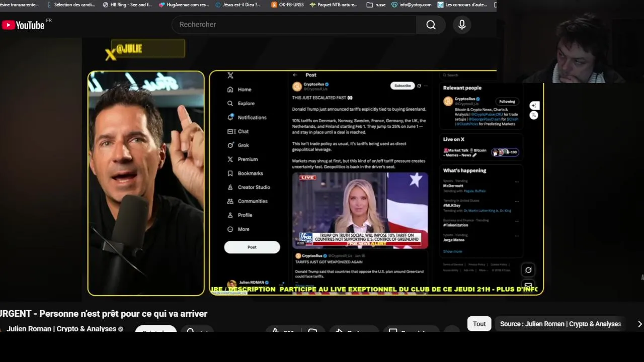Click the #Tokenization trending topic
Screen dimensions: 644x362
456,225
